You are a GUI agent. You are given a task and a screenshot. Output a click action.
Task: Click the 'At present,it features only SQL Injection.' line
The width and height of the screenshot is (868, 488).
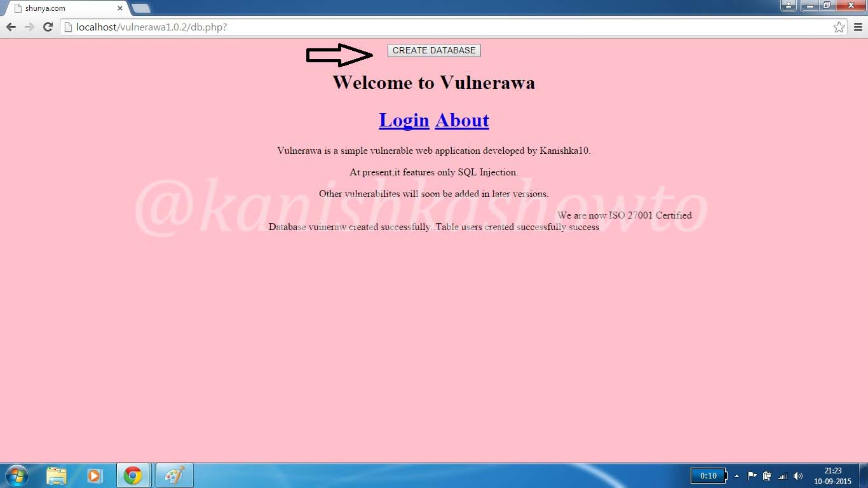click(x=434, y=172)
